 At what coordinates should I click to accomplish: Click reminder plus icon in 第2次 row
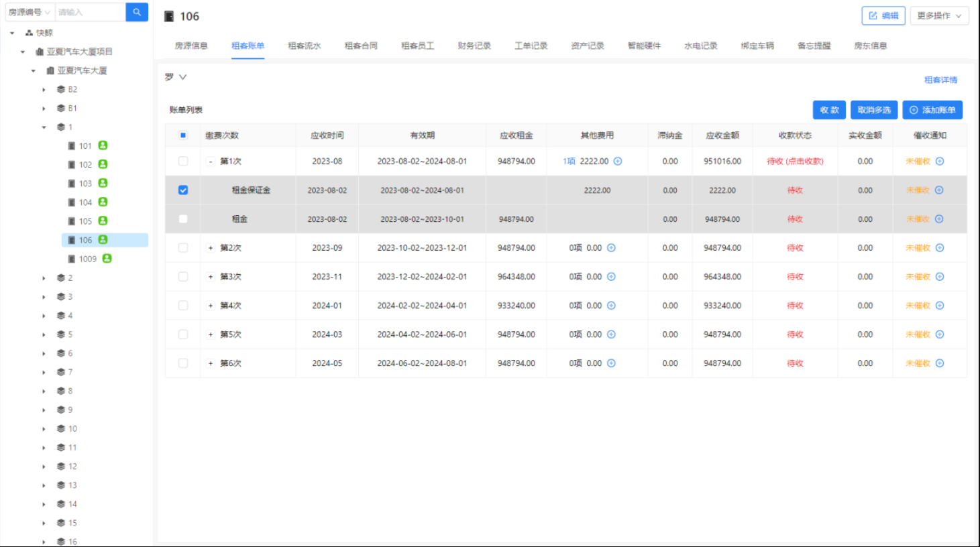[940, 248]
